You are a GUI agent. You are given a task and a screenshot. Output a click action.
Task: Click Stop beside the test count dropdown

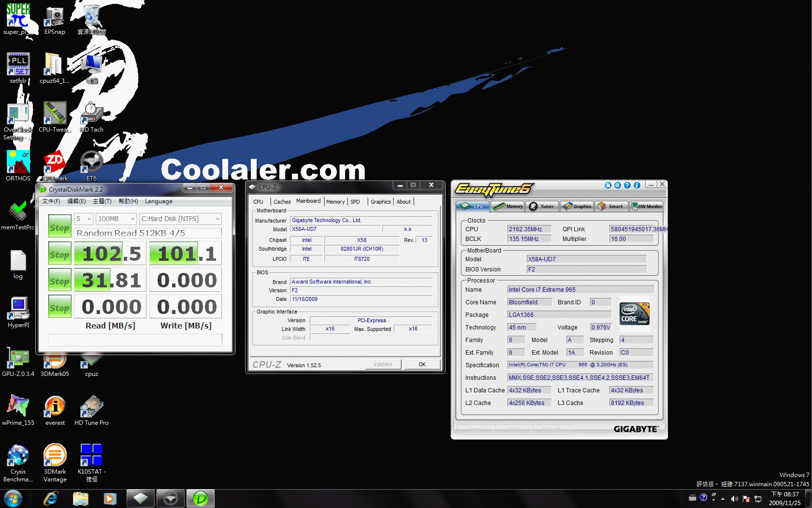tap(60, 227)
